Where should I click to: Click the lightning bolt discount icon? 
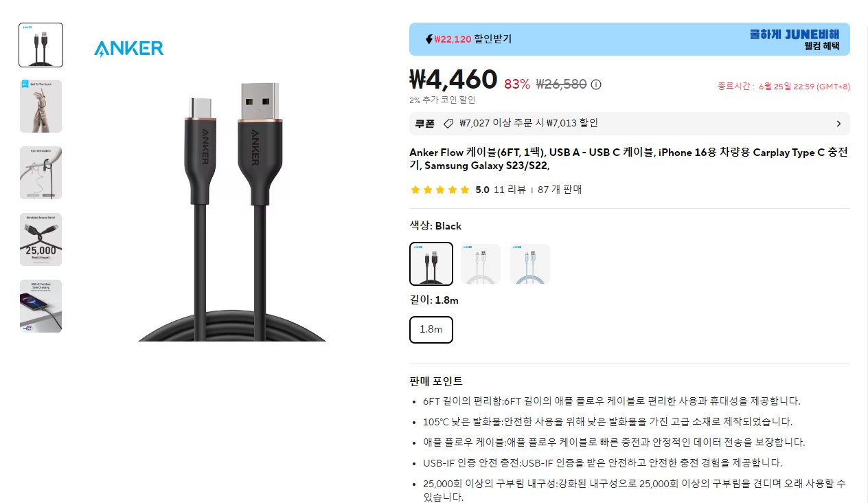coord(429,39)
